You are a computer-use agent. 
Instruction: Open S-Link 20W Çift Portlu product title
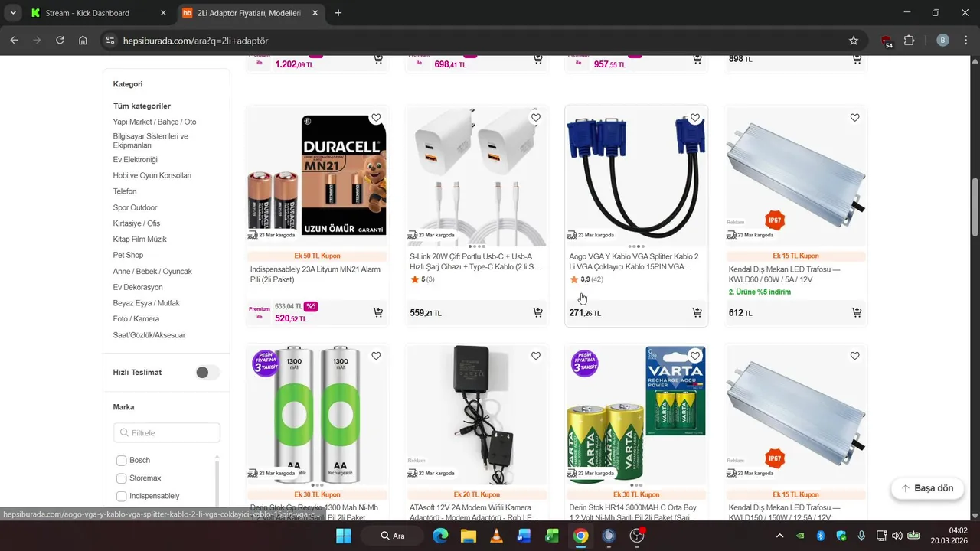(475, 262)
